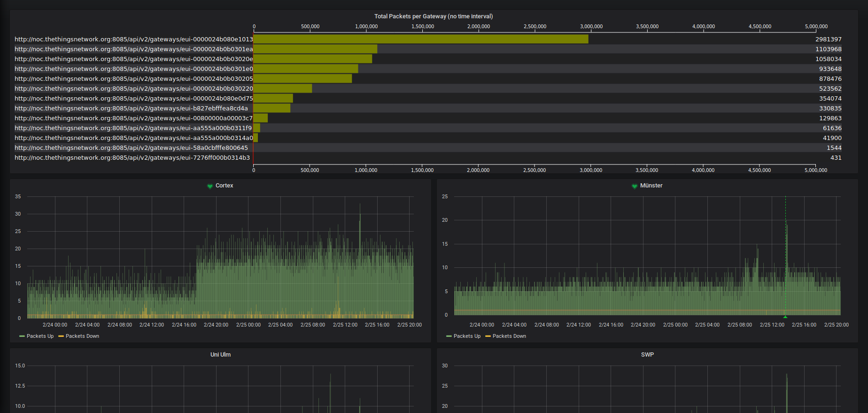Select gateway label eui-aa555a000b0314a0
The height and width of the screenshot is (413, 868).
(134, 138)
